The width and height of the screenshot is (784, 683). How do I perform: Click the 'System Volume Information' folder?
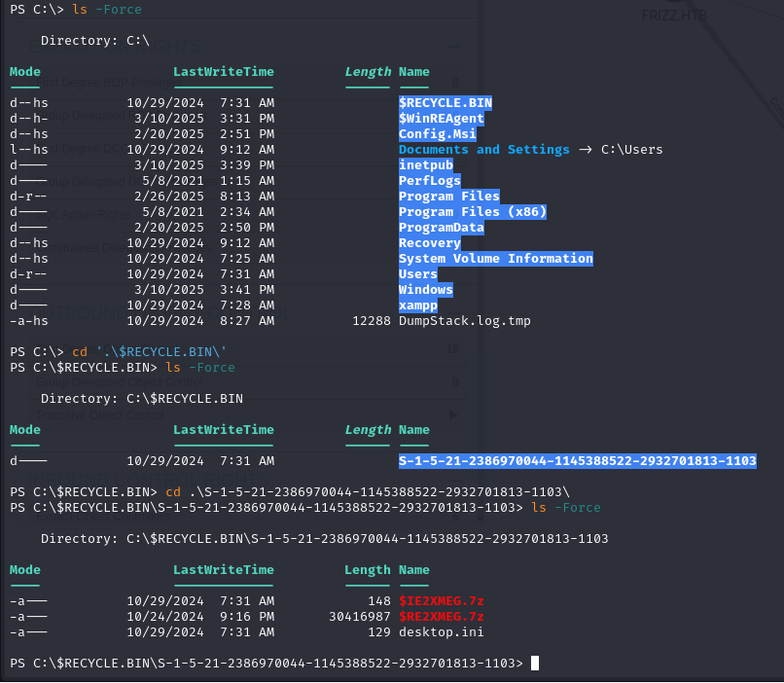495,259
